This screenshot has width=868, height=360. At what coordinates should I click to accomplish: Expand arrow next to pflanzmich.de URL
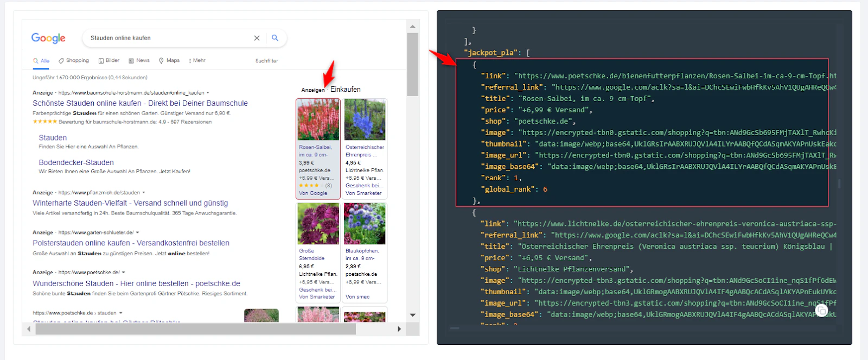tap(144, 193)
